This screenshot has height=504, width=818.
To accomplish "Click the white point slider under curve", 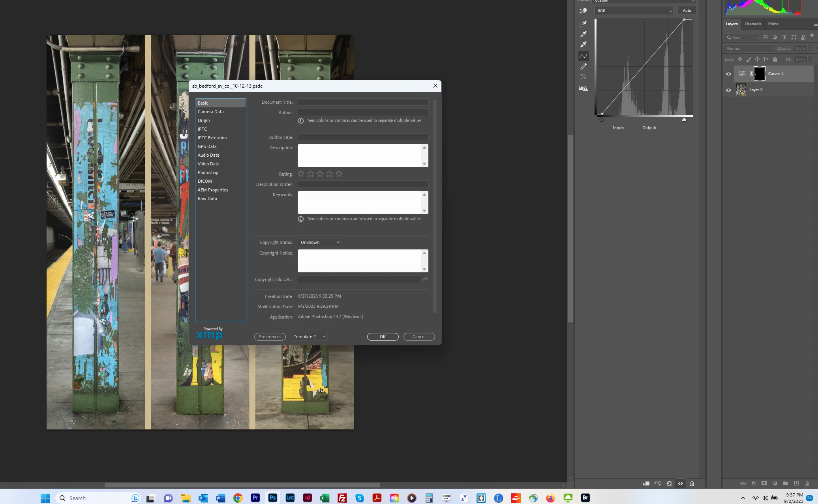I will coord(684,119).
